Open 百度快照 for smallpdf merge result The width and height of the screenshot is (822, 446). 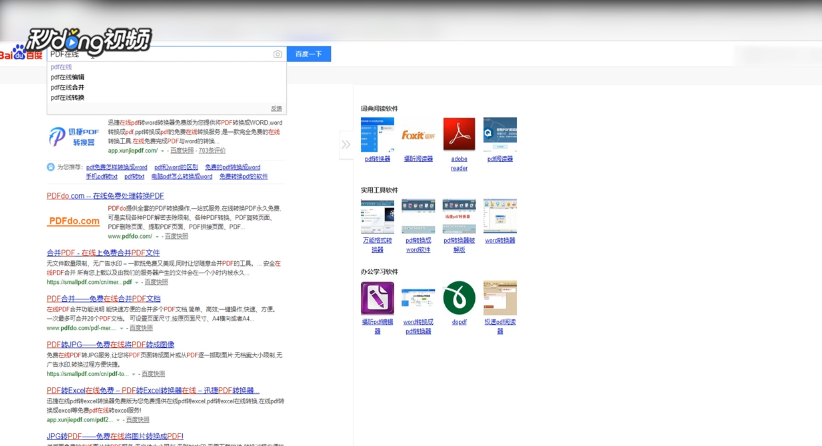pyautogui.click(x=156, y=282)
